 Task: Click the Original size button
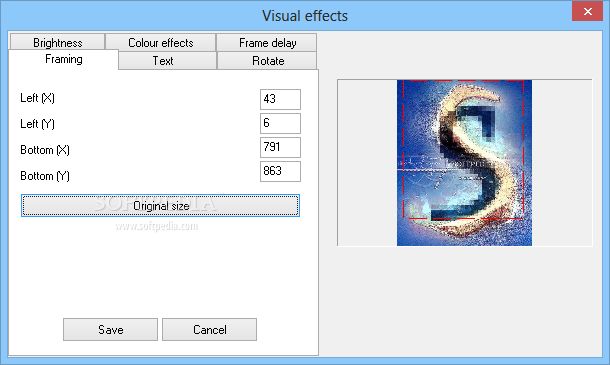tap(160, 205)
